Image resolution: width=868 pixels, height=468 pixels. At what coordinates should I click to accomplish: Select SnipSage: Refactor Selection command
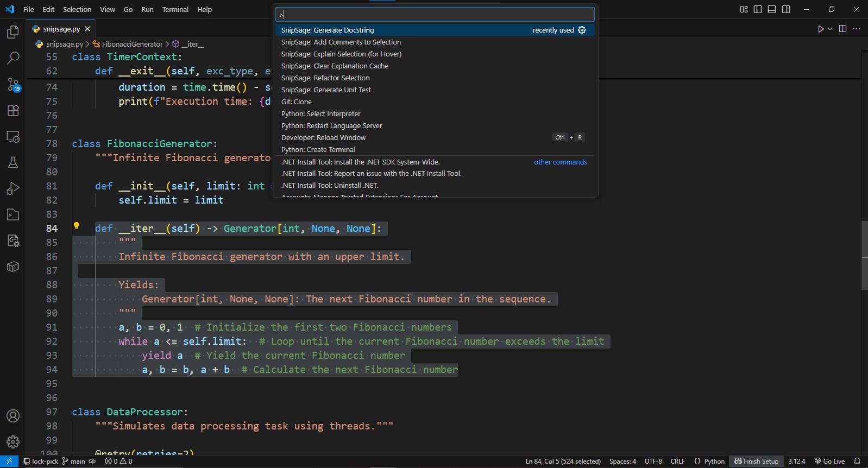325,78
